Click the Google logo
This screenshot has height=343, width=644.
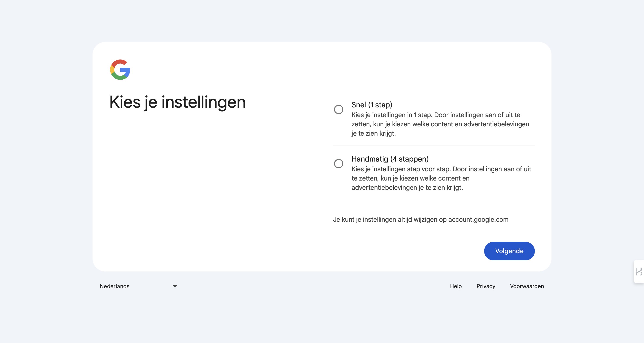click(120, 70)
